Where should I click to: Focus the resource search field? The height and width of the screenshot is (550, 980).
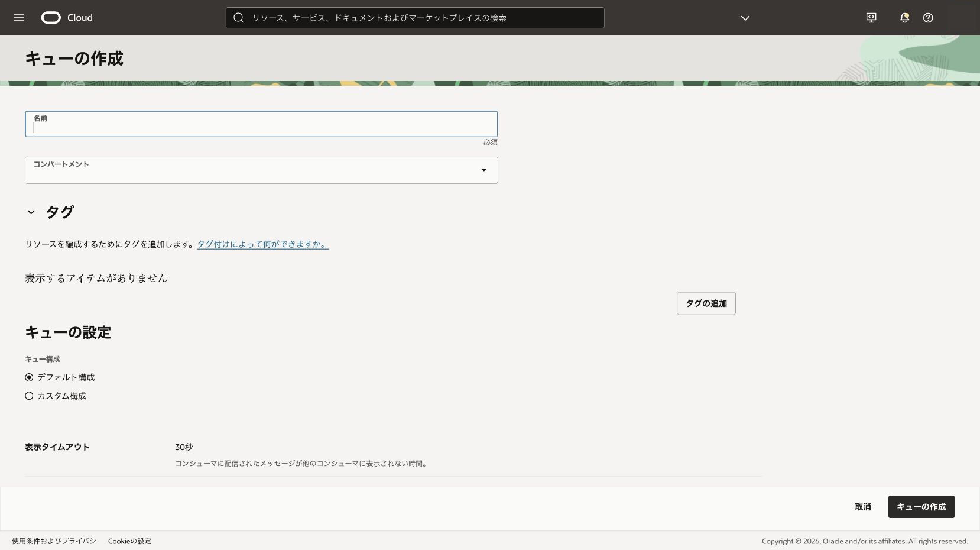point(415,18)
